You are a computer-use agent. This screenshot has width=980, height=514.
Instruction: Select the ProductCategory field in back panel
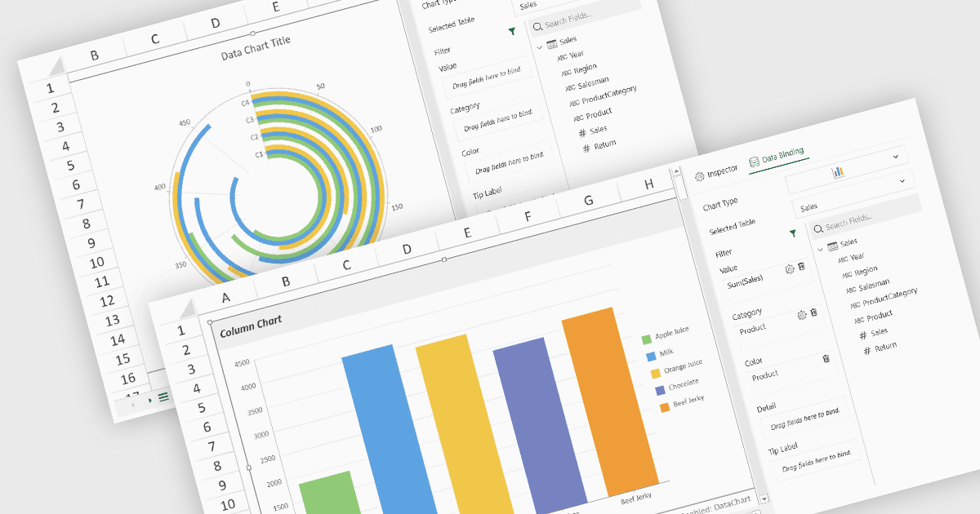point(604,95)
